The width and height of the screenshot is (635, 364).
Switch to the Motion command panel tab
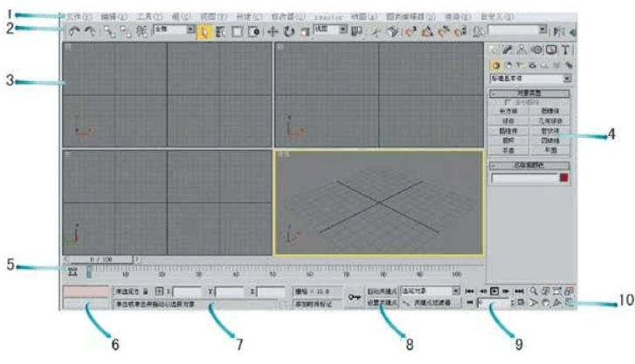point(536,50)
